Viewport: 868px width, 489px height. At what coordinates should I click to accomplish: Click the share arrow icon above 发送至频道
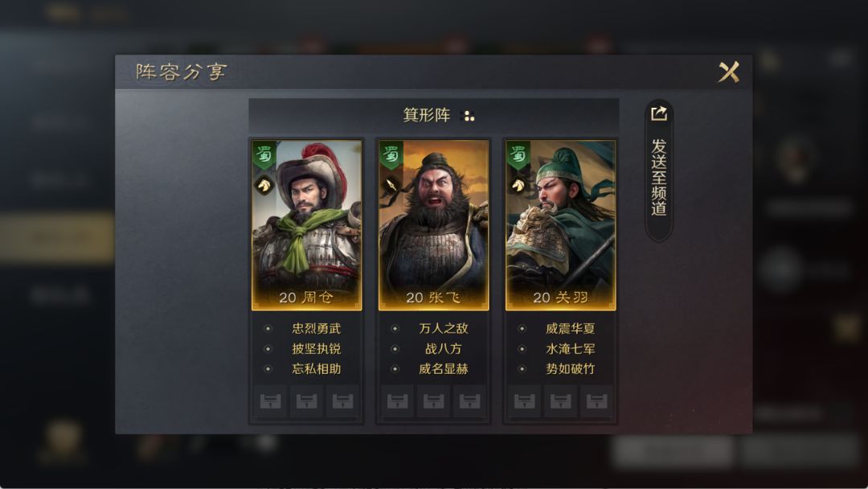click(x=659, y=113)
